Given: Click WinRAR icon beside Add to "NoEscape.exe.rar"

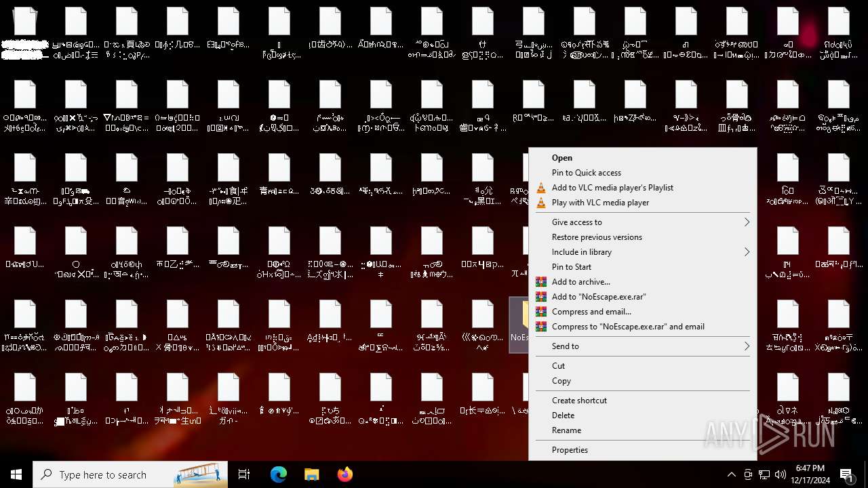Looking at the screenshot, I should pos(540,297).
